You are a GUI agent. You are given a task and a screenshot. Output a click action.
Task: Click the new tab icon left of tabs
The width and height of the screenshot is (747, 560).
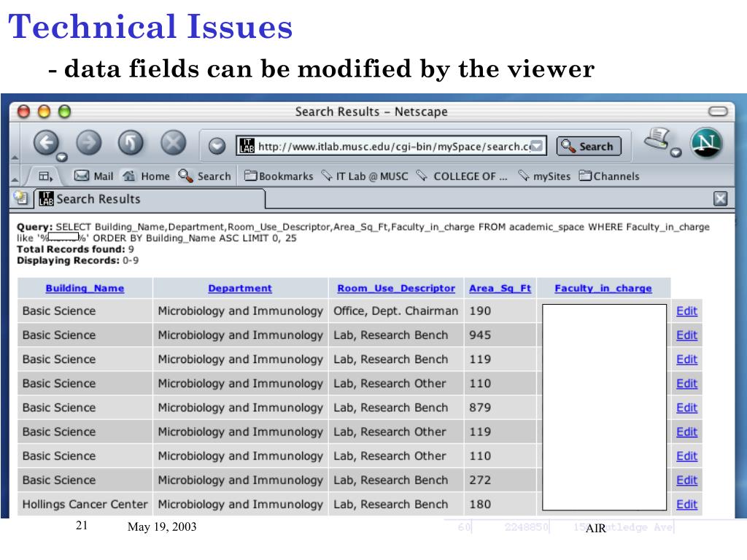pyautogui.click(x=21, y=198)
